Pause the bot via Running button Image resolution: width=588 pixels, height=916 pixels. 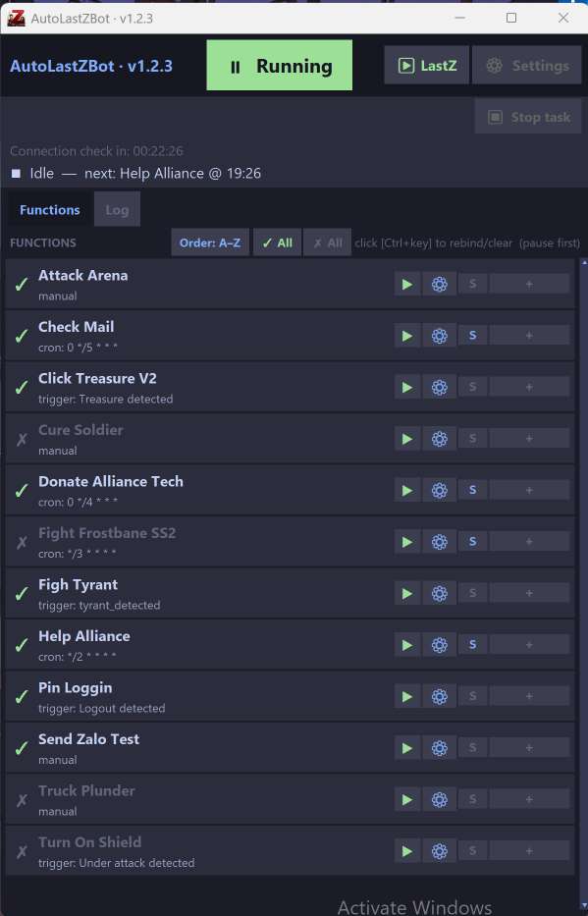coord(279,66)
